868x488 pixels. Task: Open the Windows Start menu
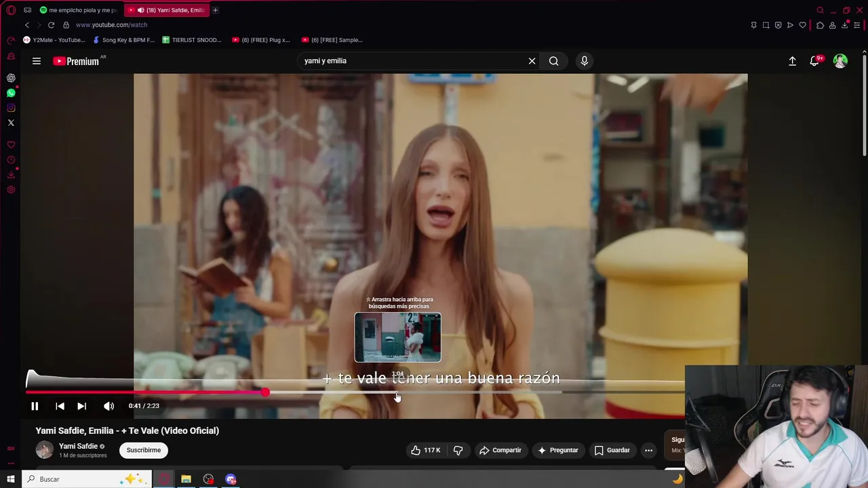click(11, 479)
